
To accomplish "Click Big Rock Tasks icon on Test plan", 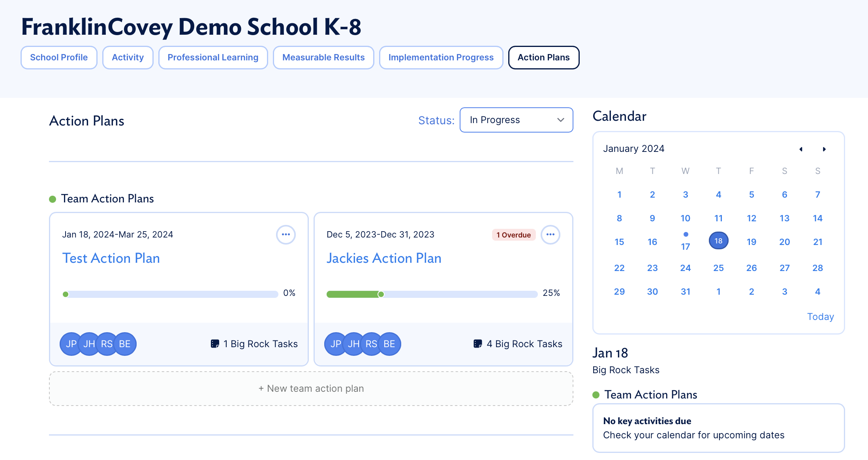I will [x=215, y=344].
